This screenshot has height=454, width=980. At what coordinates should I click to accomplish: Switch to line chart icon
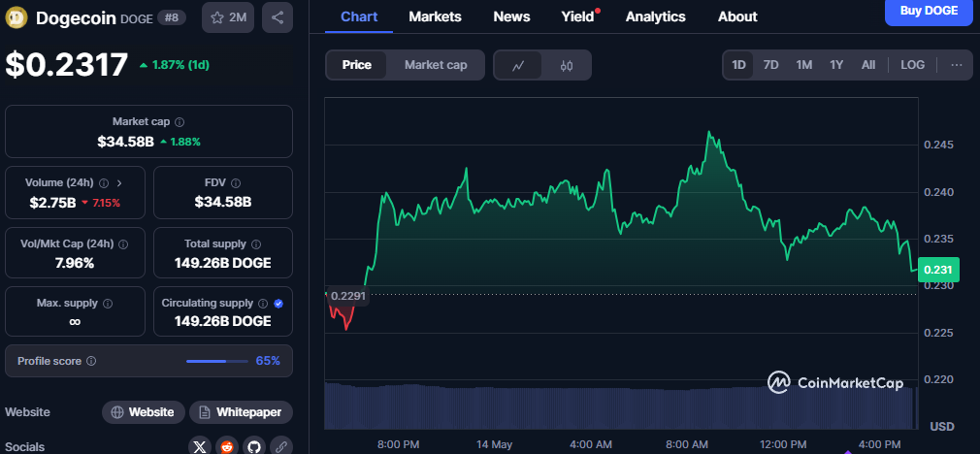pos(518,65)
